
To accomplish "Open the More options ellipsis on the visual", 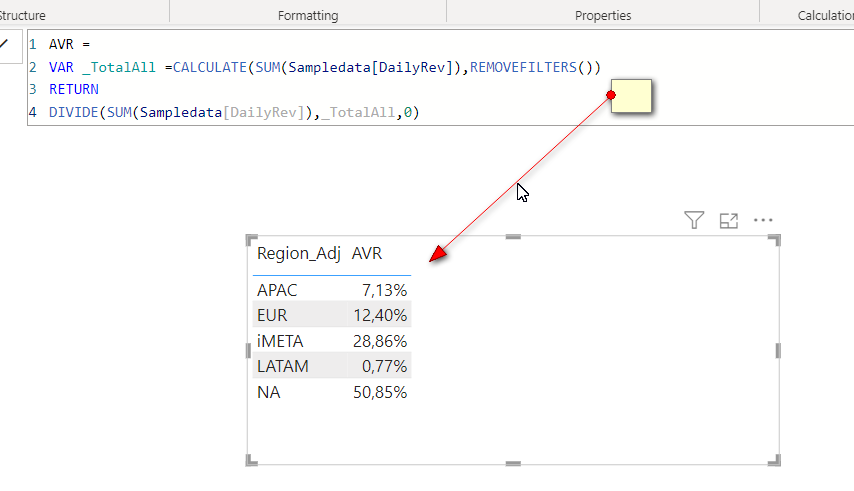I will [763, 220].
